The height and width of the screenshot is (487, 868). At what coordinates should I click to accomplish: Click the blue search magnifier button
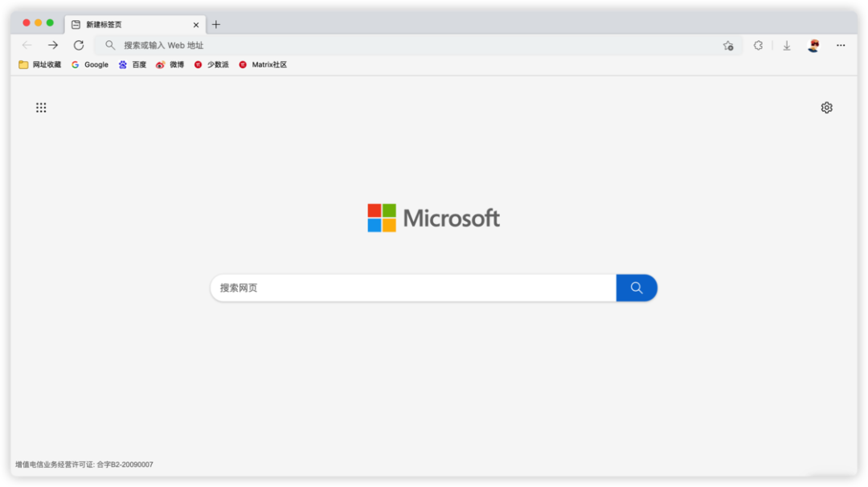(637, 288)
